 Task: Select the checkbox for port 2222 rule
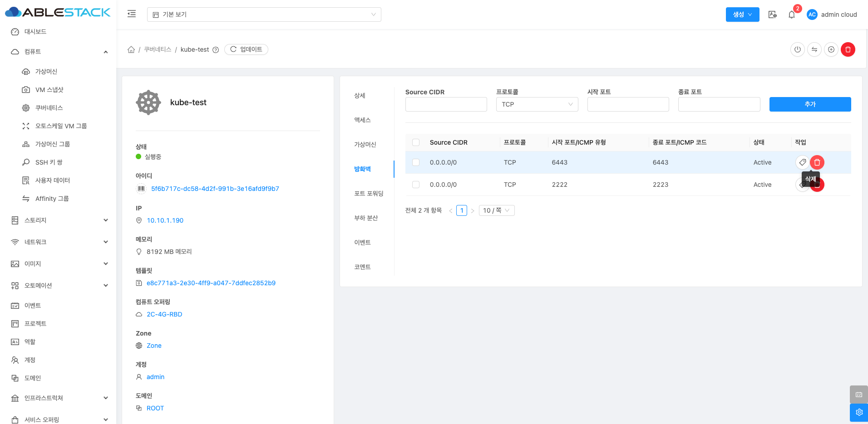tap(416, 185)
